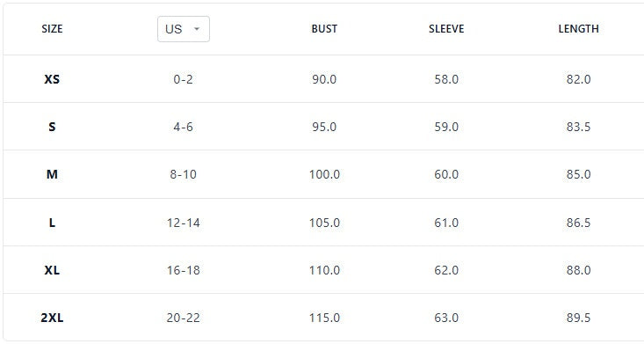Click the BUST column header
The width and height of the screenshot is (644, 344).
pyautogui.click(x=324, y=29)
